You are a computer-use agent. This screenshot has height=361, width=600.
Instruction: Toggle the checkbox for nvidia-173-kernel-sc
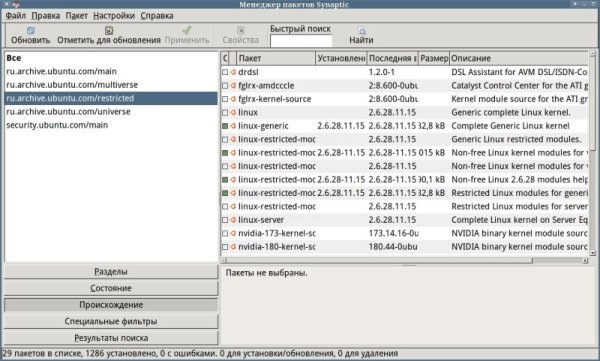coord(225,233)
